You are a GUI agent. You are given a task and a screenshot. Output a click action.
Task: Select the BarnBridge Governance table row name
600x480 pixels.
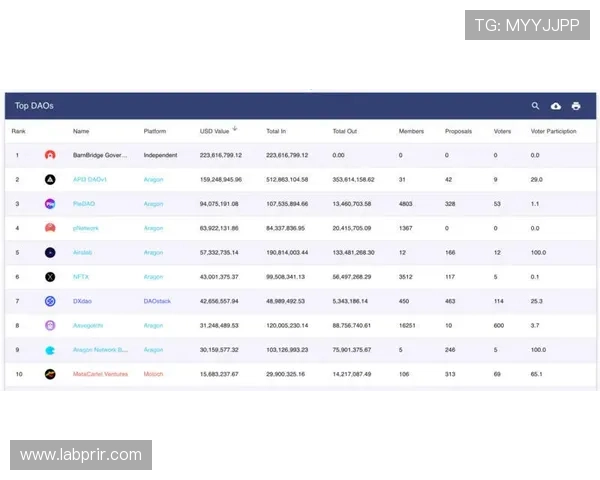pyautogui.click(x=100, y=155)
